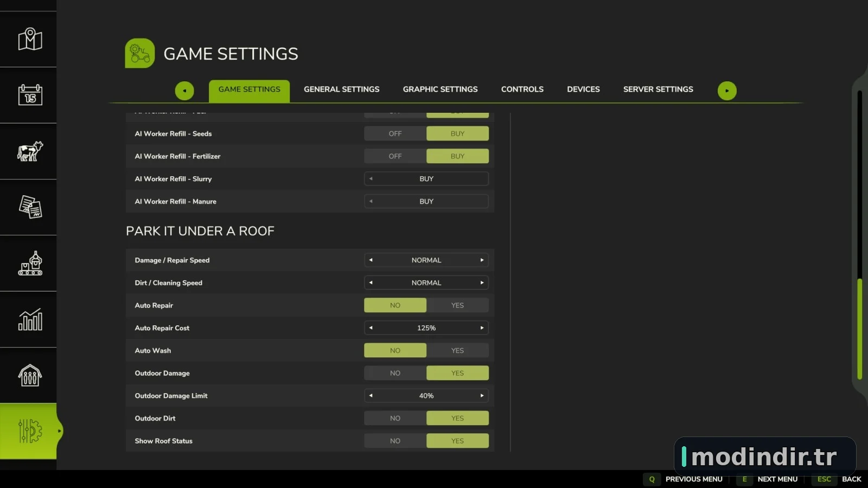Click the green tractor Game Settings icon
Viewport: 868px width, 488px height.
click(140, 53)
